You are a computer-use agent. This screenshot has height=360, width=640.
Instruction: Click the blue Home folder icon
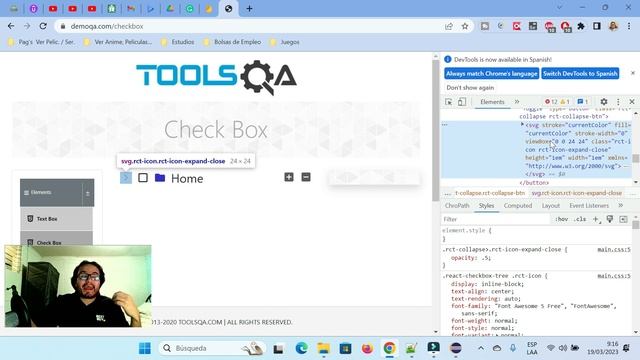tap(160, 178)
